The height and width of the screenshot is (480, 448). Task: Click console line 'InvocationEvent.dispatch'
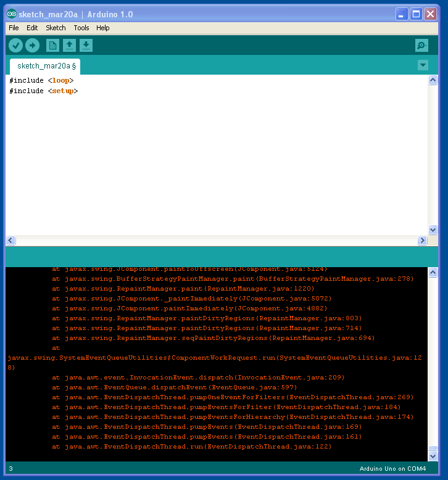pyautogui.click(x=198, y=378)
